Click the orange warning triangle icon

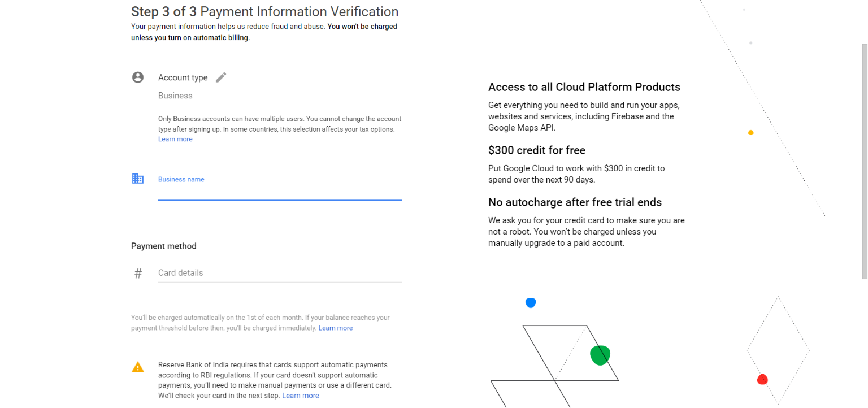point(138,367)
